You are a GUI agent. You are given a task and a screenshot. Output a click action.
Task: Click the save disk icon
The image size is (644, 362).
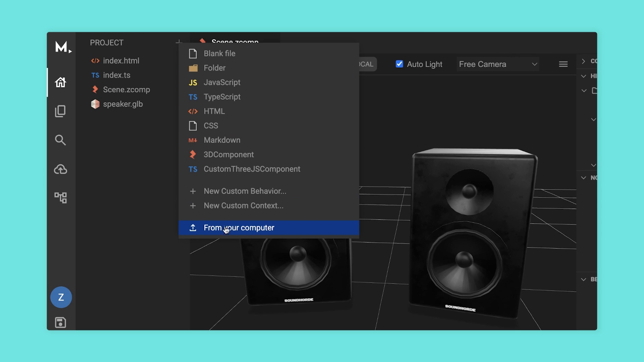point(60,322)
